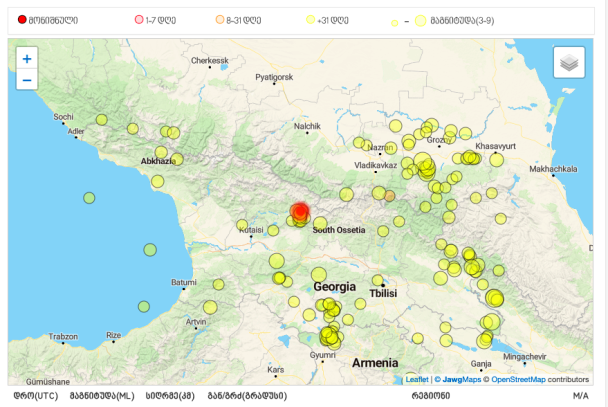The width and height of the screenshot is (608, 407).
Task: Click the red მონიშნული legend swatch
Action: point(22,19)
